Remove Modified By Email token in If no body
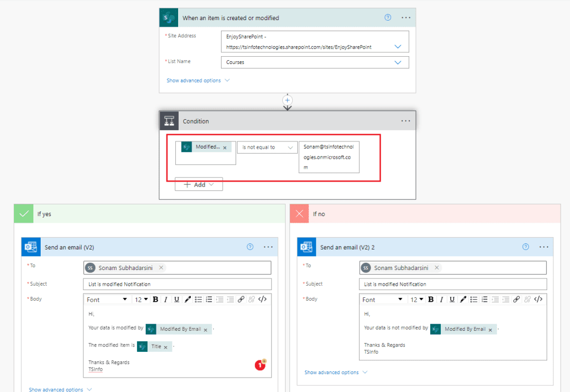Viewport: 570px width, 392px height. point(490,330)
